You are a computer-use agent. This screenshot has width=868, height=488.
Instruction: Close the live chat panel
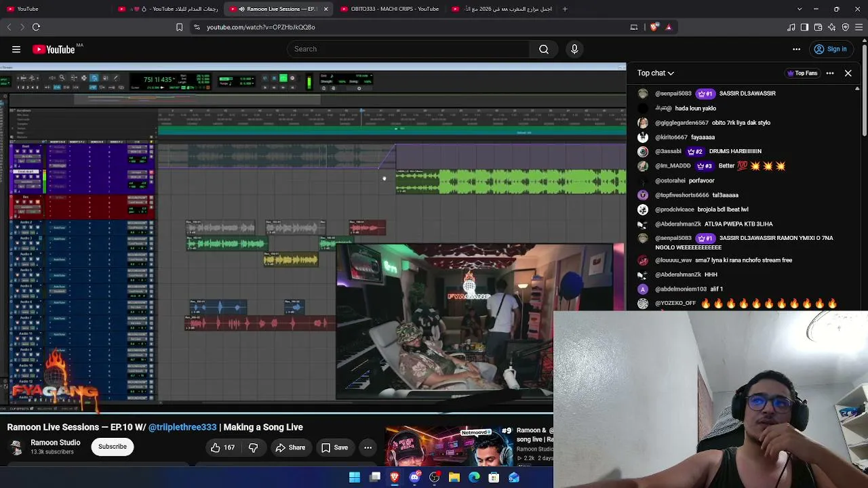[848, 73]
